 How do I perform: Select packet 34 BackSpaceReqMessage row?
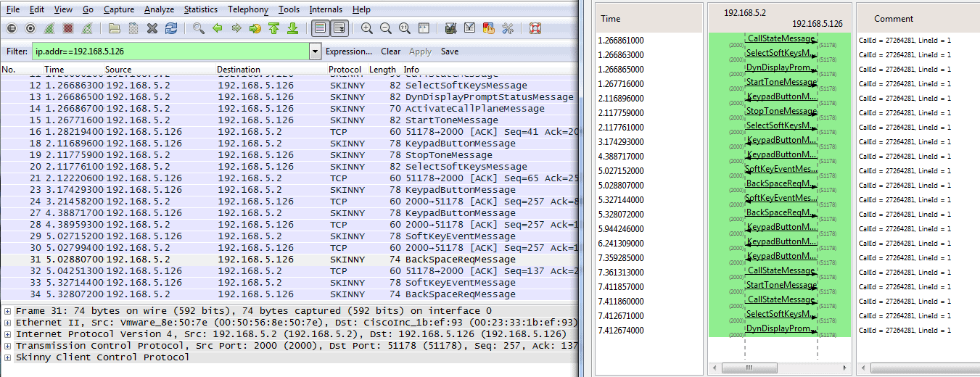290,294
